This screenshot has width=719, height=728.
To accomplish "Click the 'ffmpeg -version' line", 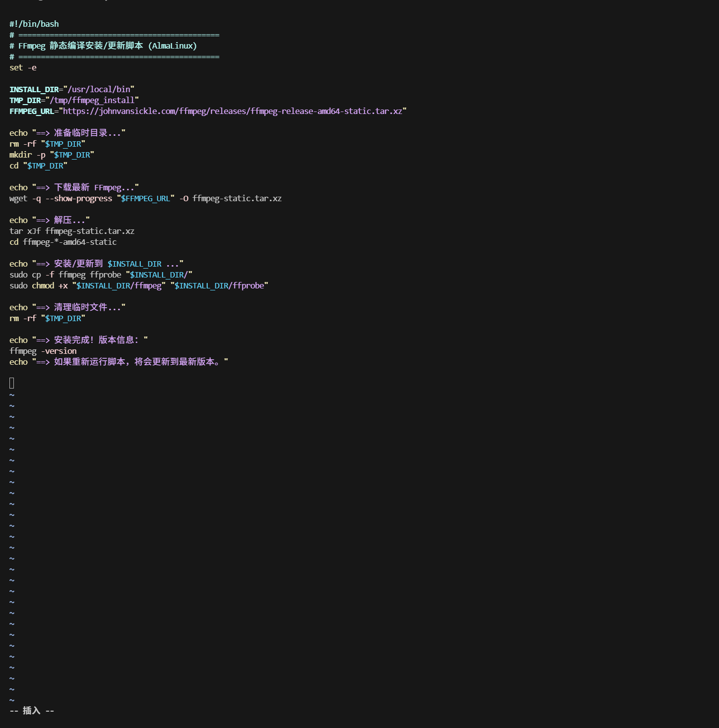I will tap(43, 351).
